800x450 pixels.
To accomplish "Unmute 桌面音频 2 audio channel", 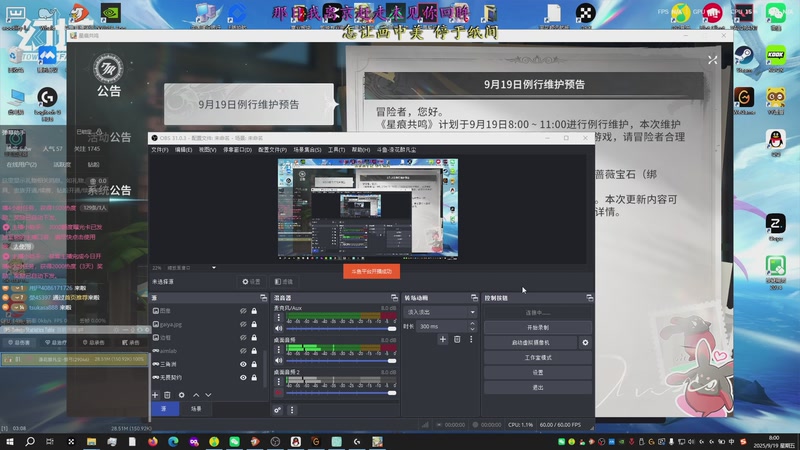I will [x=279, y=393].
